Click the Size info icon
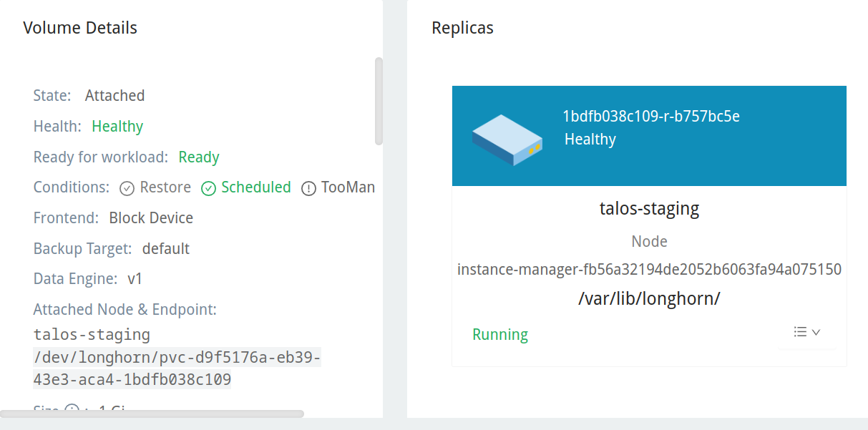Image resolution: width=868 pixels, height=430 pixels. pos(72,410)
